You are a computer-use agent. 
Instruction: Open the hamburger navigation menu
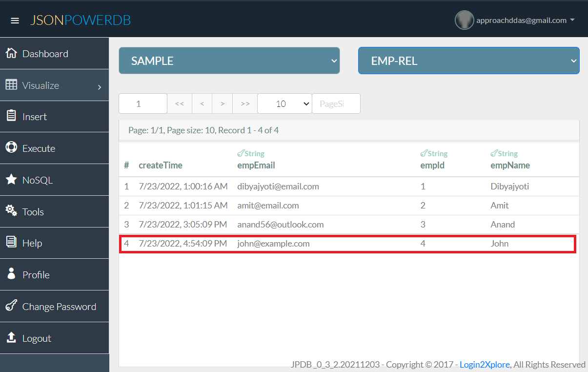coord(15,20)
